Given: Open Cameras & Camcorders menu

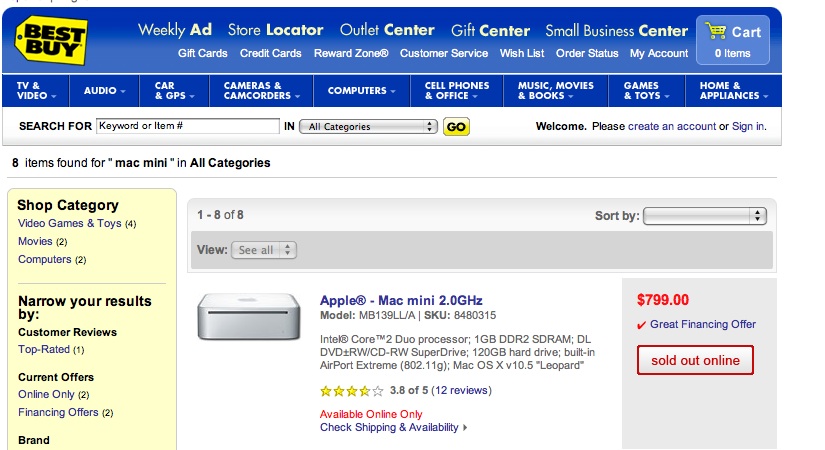Looking at the screenshot, I should [261, 91].
